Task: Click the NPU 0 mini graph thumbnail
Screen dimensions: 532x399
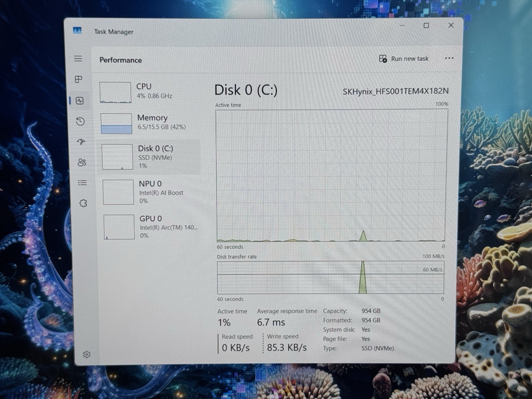Action: [118, 192]
